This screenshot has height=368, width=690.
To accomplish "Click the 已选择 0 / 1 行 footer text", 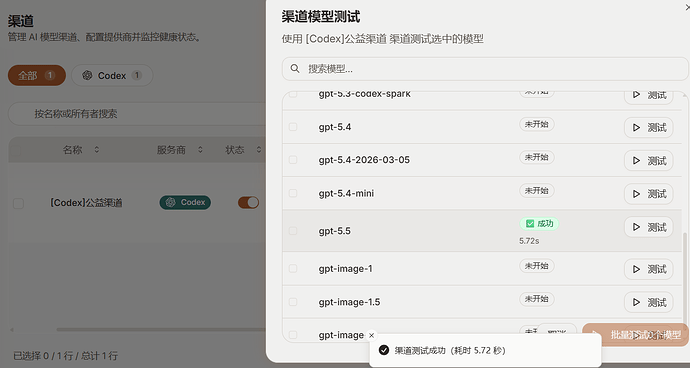I will point(66,356).
